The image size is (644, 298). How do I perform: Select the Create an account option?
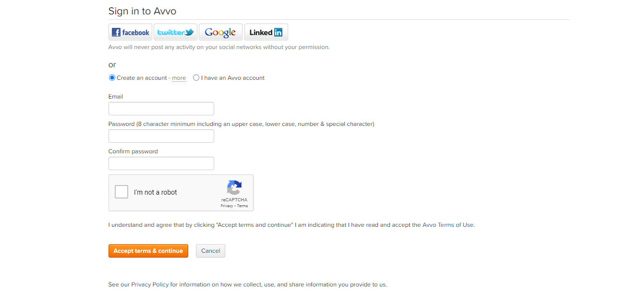coord(111,77)
